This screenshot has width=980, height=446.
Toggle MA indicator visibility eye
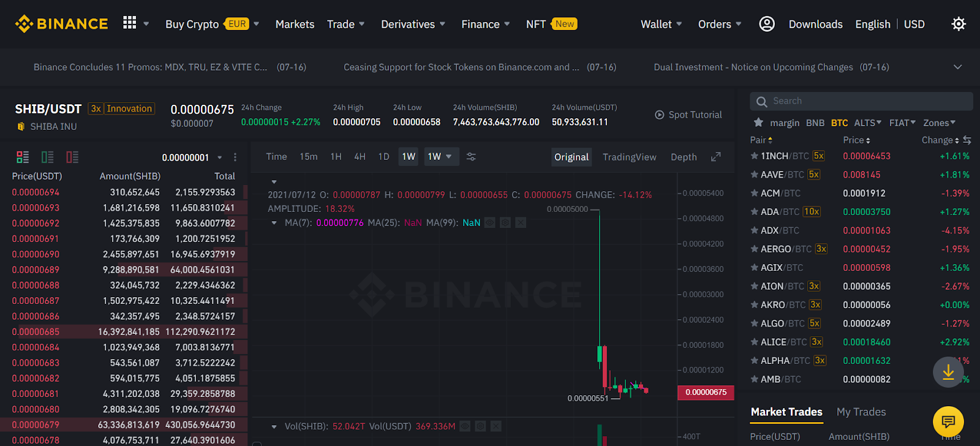pos(490,223)
